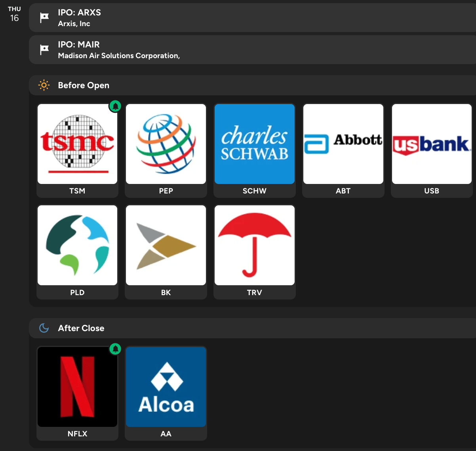Open the Alcoa logo tile
Screen dimensions: 476x451
click(x=166, y=387)
